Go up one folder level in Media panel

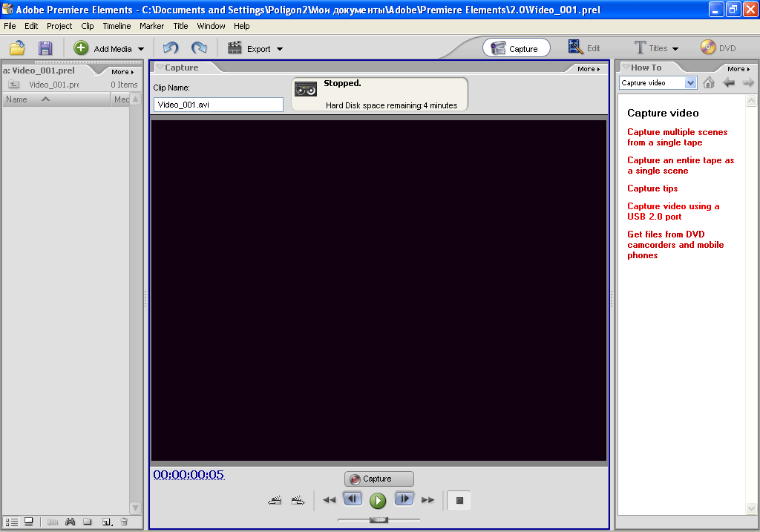(x=13, y=85)
